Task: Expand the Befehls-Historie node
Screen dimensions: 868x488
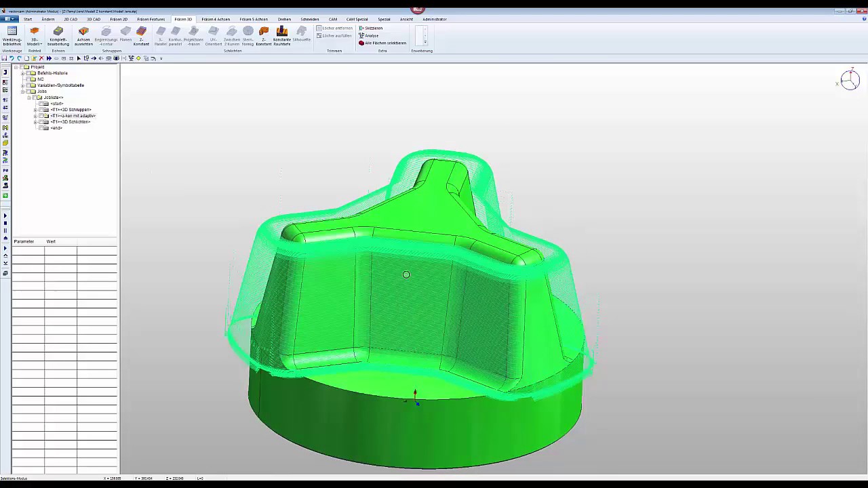Action: tap(22, 73)
